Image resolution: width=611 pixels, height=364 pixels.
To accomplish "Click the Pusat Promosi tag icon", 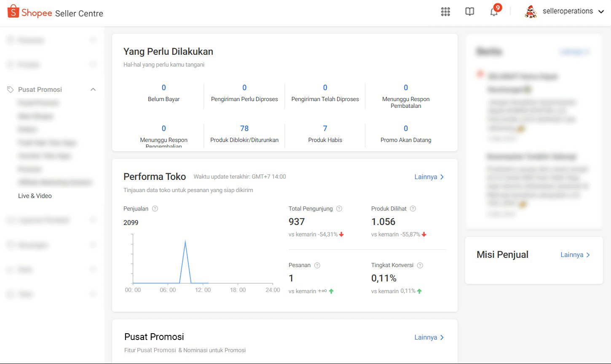I will click(x=11, y=90).
